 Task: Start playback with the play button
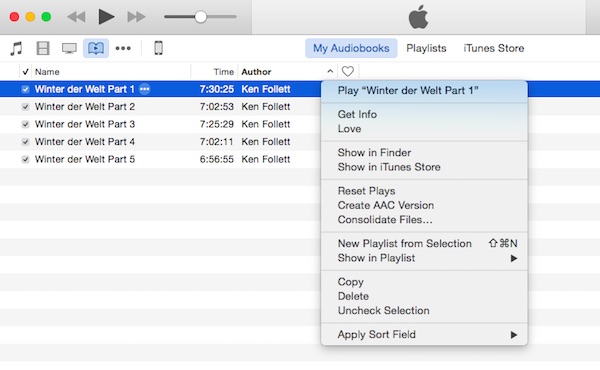pyautogui.click(x=106, y=17)
